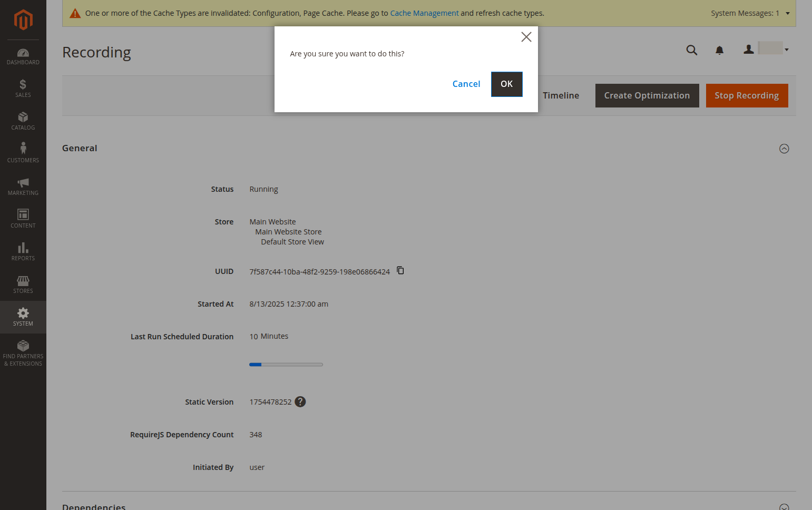Confirm the dialog with OK
Viewport: 812px width, 510px height.
point(507,84)
